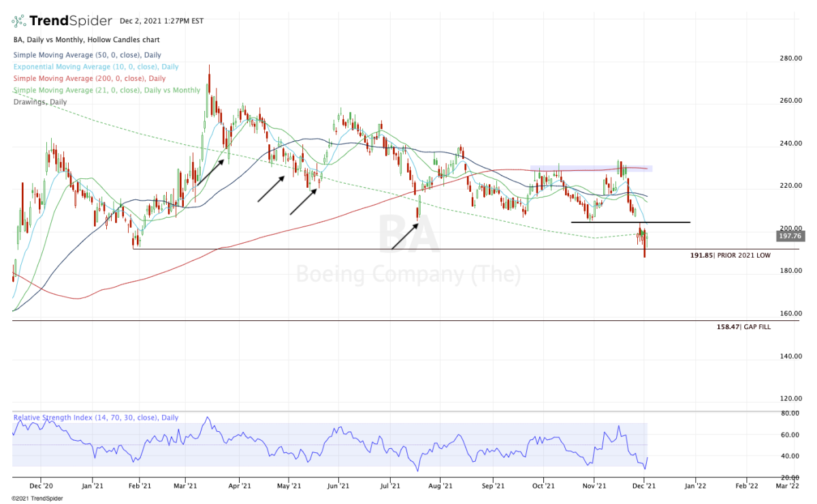Click the TrendSpider logo icon
Viewport: 817px width, 504px height.
point(20,20)
